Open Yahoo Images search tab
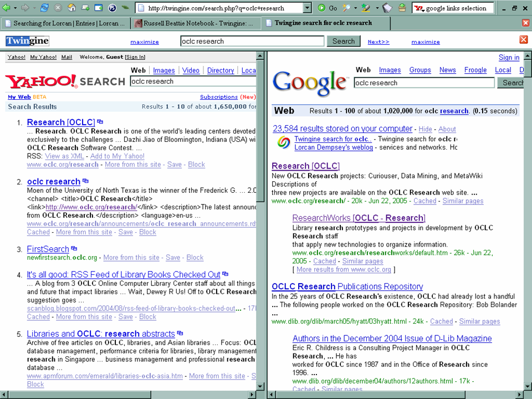 click(x=164, y=70)
